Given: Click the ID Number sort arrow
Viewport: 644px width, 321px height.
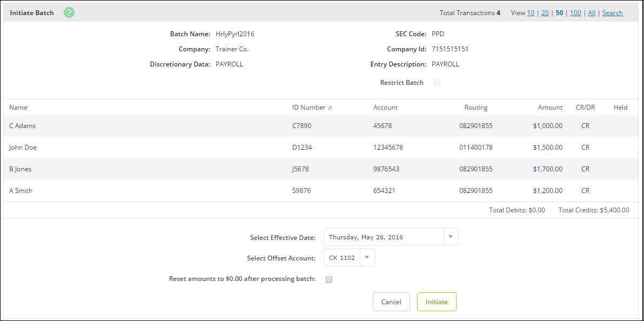Looking at the screenshot, I should pos(331,108).
